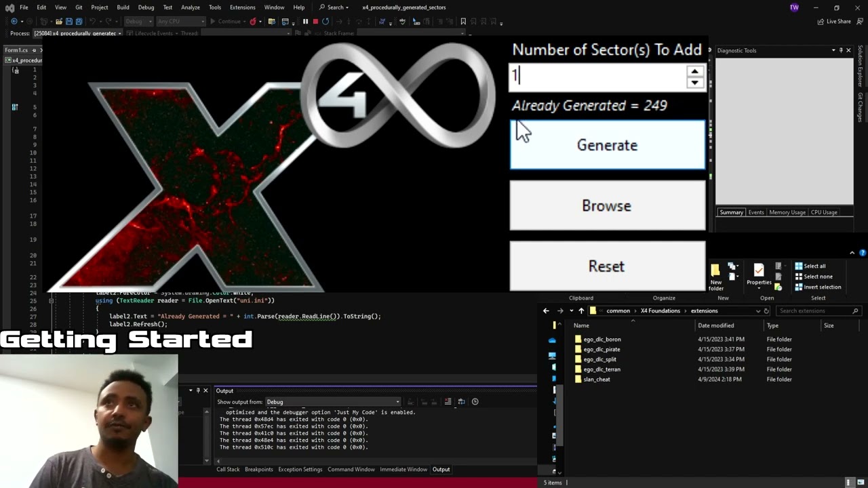Click the clock timestamp icon in Output
Screen dimensions: 868x488
pos(475,402)
